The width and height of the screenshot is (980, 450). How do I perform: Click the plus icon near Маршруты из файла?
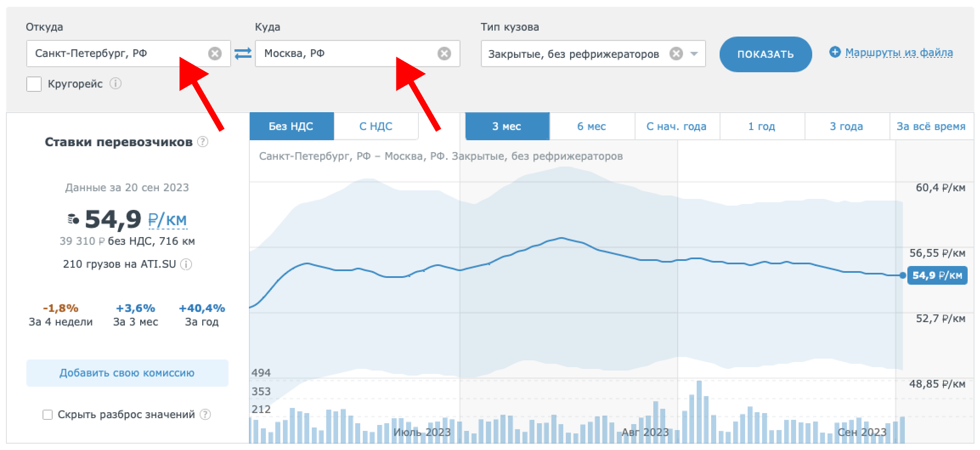coord(835,52)
